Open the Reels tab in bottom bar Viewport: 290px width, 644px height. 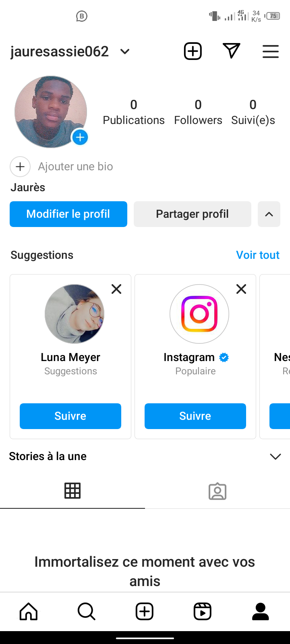coord(203,611)
